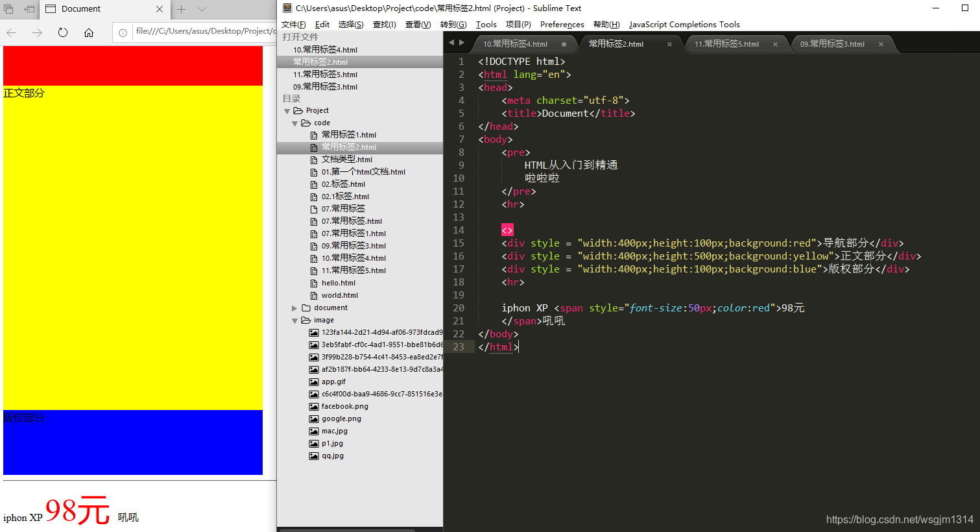Close the 常用标签2.html editor tab
Viewport: 980px width, 532px height.
click(669, 44)
